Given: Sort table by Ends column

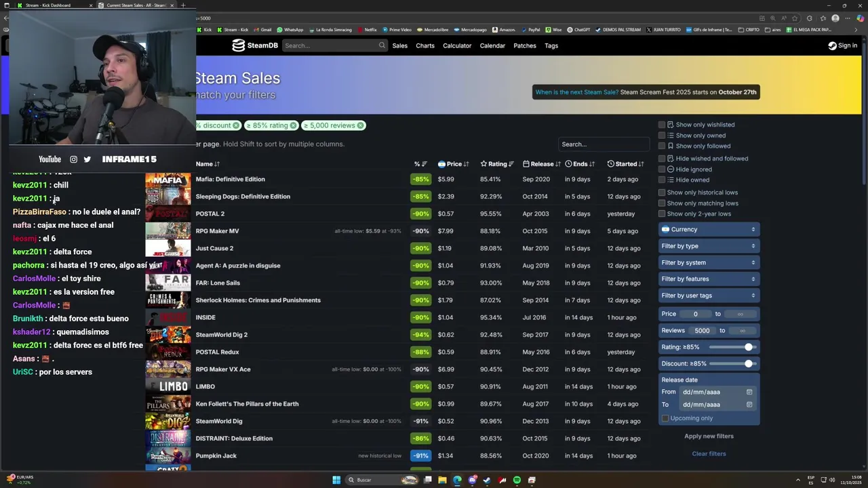Looking at the screenshot, I should 580,164.
